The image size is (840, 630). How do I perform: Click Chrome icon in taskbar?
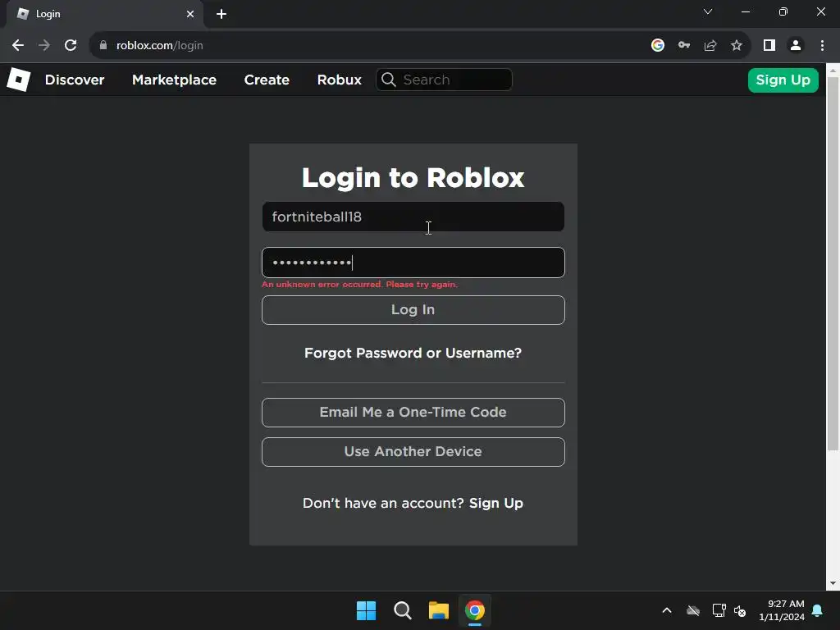point(475,610)
